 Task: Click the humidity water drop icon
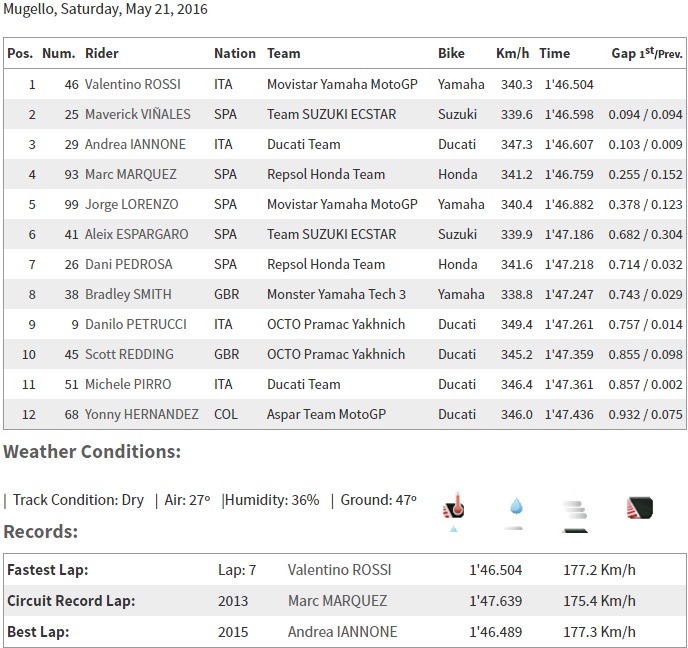(x=514, y=509)
